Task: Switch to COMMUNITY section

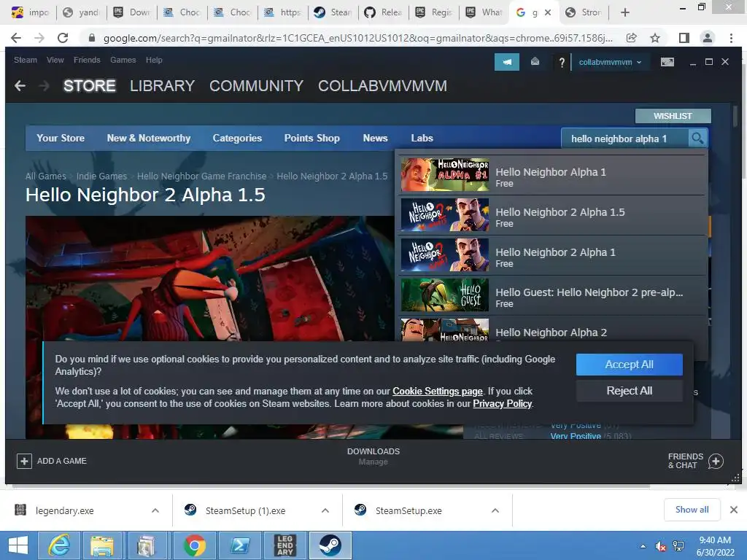Action: click(x=256, y=86)
